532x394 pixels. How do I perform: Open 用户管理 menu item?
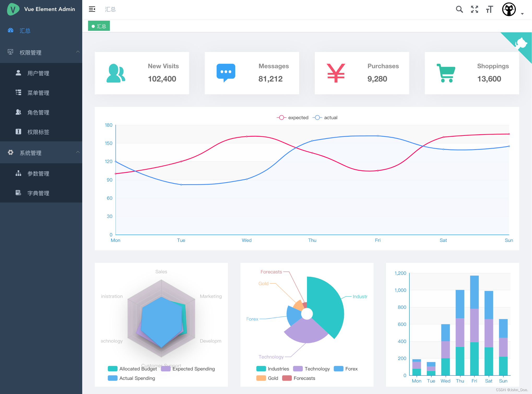click(x=41, y=73)
